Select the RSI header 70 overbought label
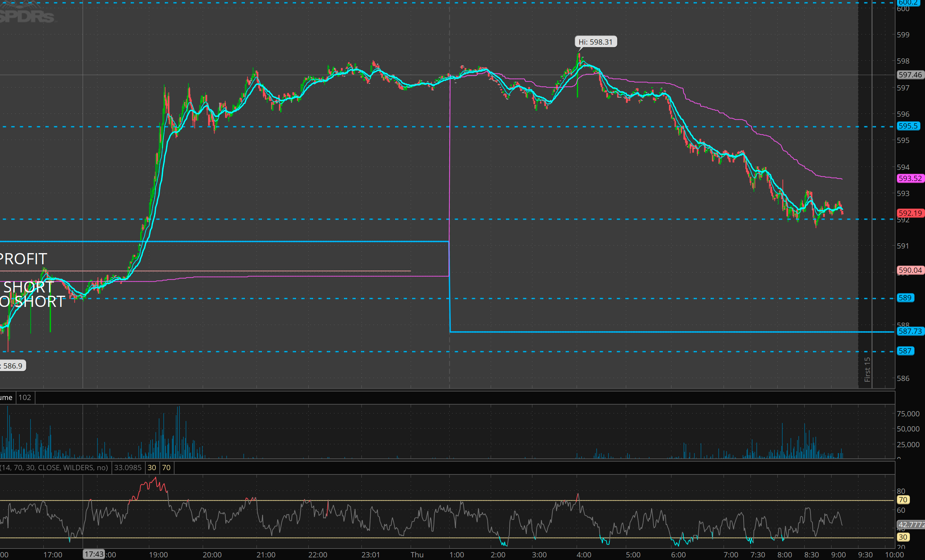 pos(166,468)
